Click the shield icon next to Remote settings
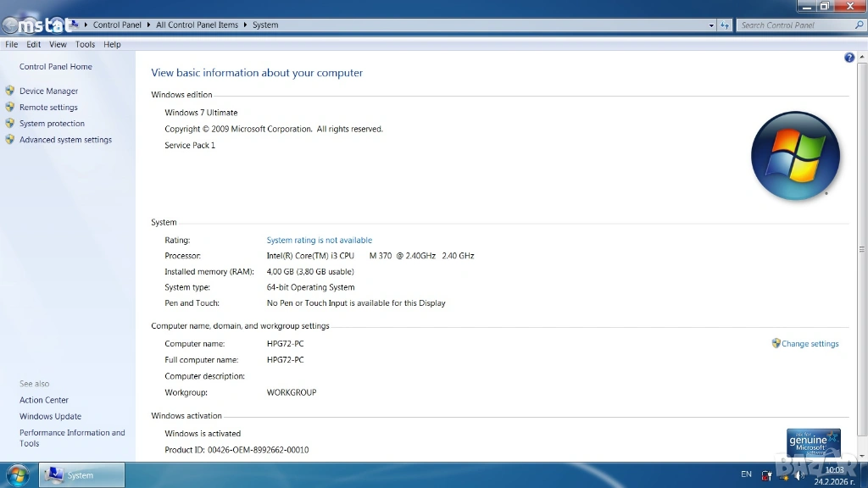Screen dimensions: 868x488 (x=10, y=107)
